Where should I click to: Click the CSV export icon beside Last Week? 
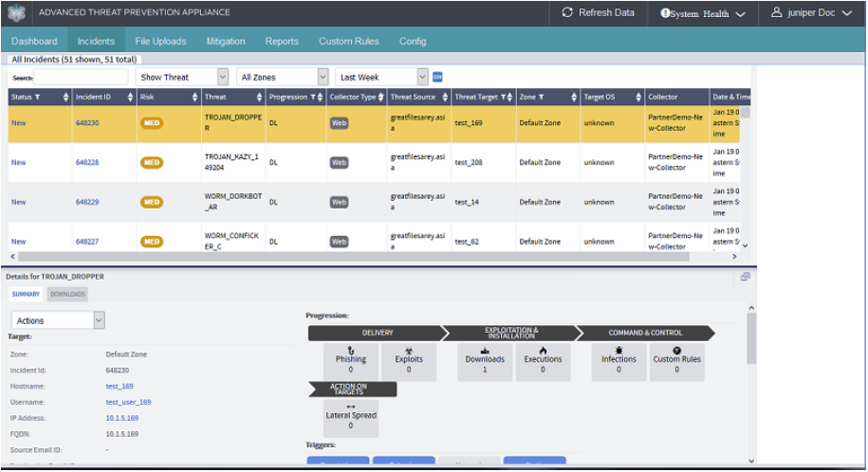[x=437, y=77]
